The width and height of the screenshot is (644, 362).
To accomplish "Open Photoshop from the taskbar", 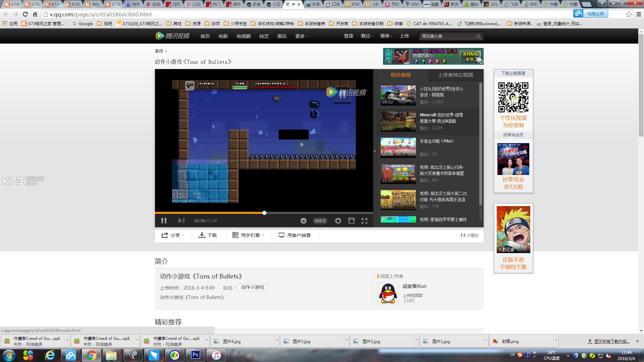I will coord(196,355).
